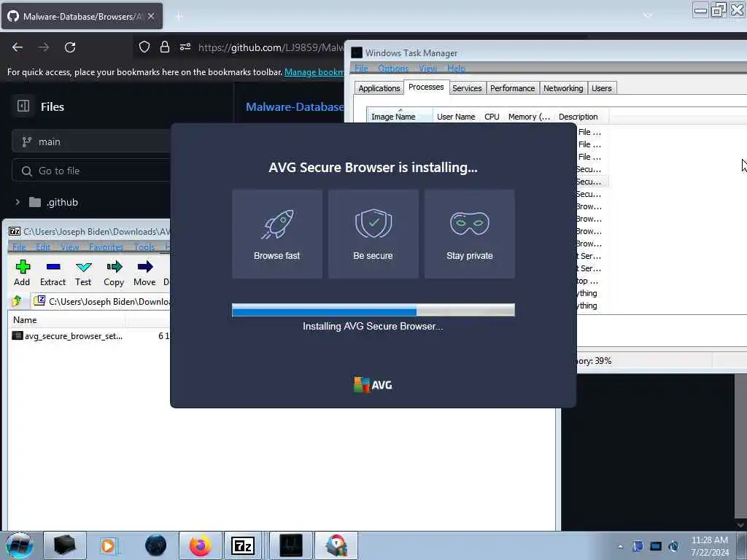Image resolution: width=747 pixels, height=560 pixels.
Task: Open the Windows Start menu
Action: coord(20,545)
